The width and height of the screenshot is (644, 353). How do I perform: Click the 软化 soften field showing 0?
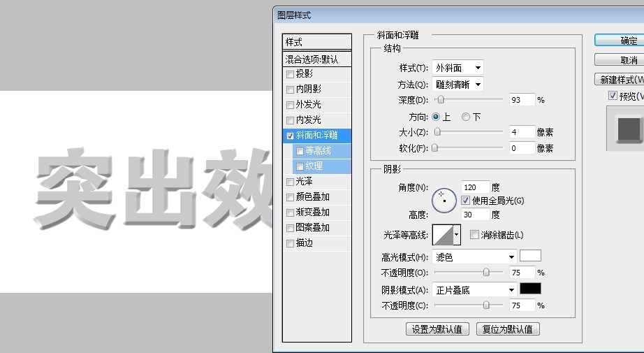point(522,148)
